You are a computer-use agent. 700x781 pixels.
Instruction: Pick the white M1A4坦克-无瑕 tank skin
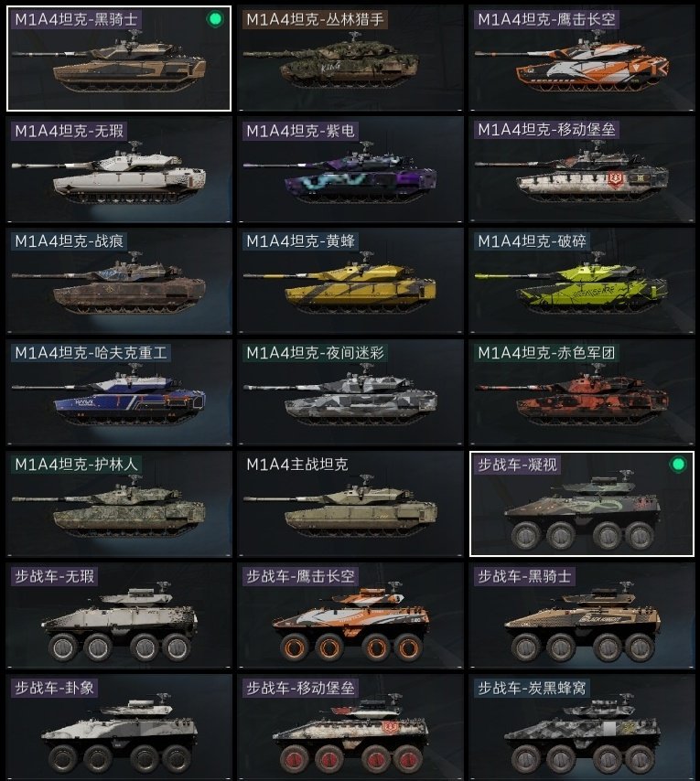119,169
